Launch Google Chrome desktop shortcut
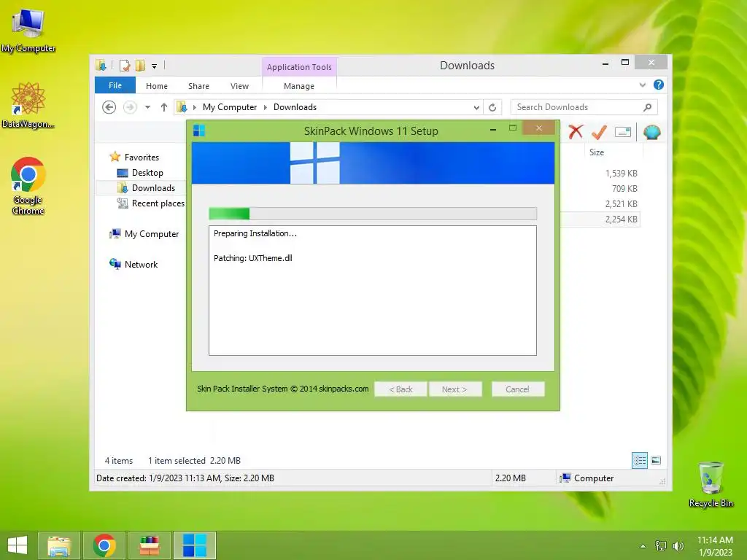Viewport: 747px width, 560px height. pos(28,186)
